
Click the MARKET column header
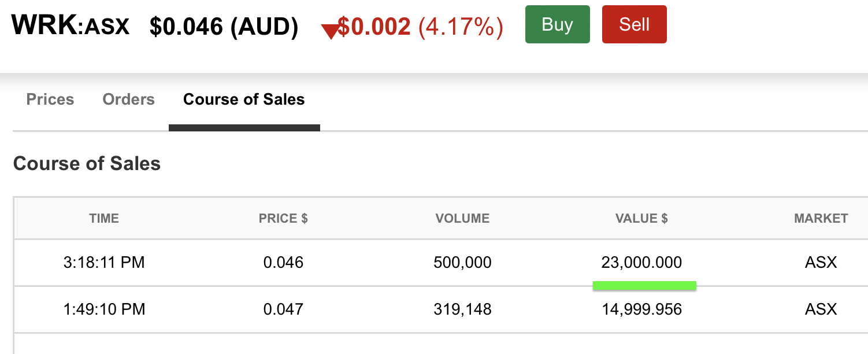click(x=821, y=219)
